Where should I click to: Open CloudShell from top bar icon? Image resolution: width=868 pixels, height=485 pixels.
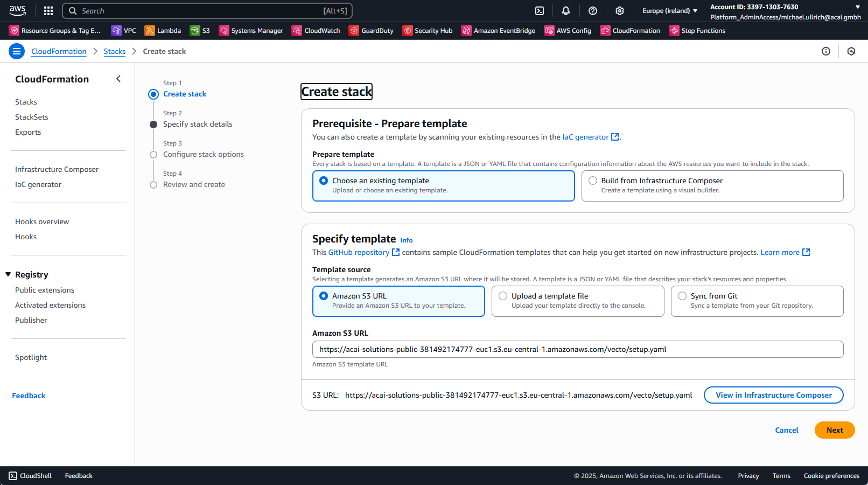(540, 11)
